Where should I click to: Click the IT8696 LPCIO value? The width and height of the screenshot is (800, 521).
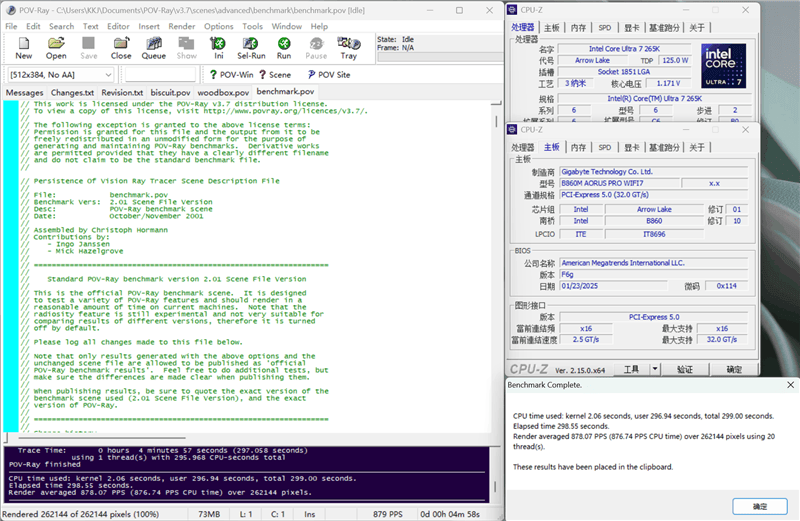tap(654, 234)
